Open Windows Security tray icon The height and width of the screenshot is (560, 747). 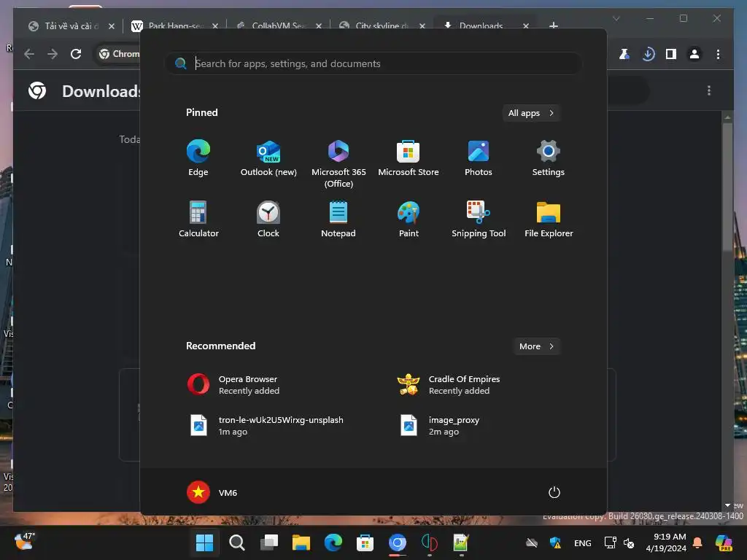point(555,542)
